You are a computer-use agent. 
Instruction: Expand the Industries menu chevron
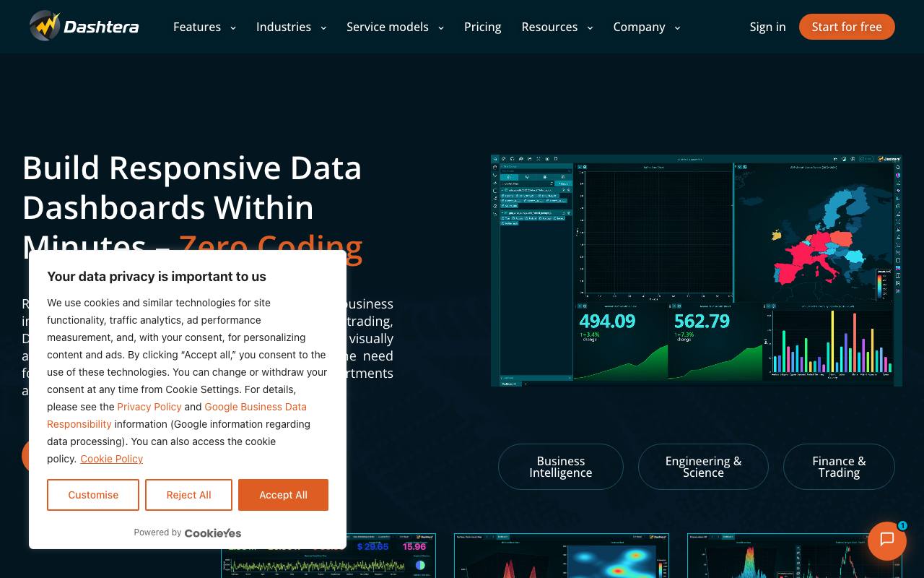(x=323, y=27)
